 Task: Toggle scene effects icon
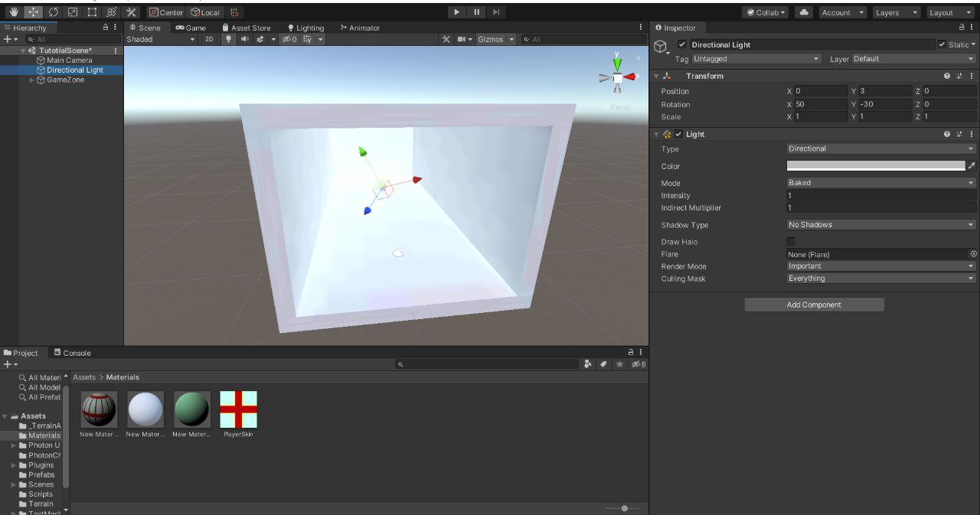pos(260,39)
